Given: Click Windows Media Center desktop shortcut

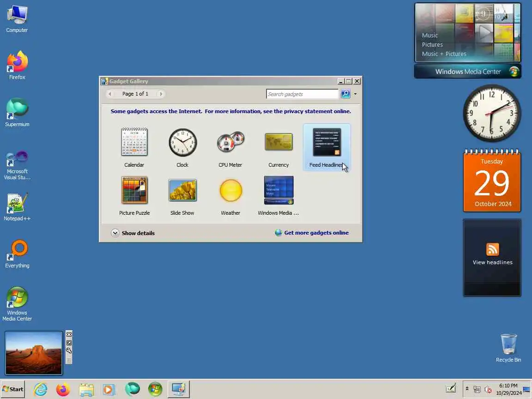Looking at the screenshot, I should (x=17, y=304).
